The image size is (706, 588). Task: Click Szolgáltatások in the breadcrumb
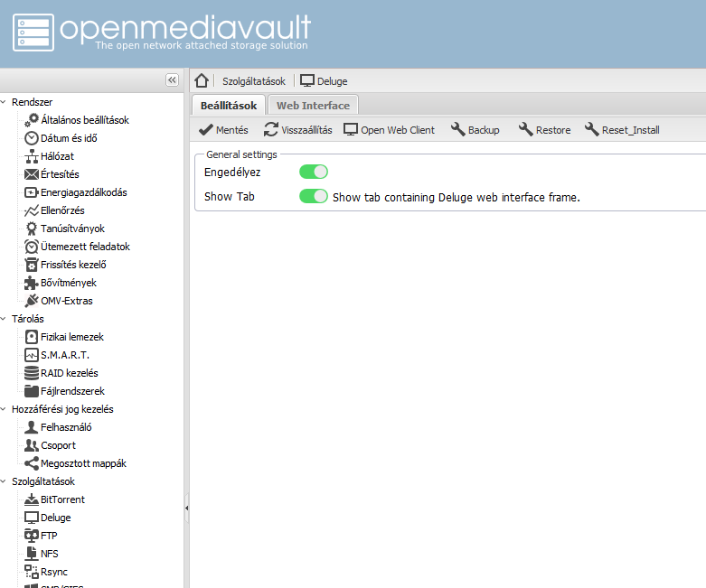tap(253, 81)
